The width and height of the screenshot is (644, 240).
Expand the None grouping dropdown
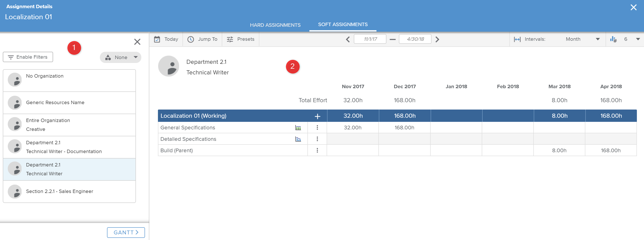pos(121,58)
